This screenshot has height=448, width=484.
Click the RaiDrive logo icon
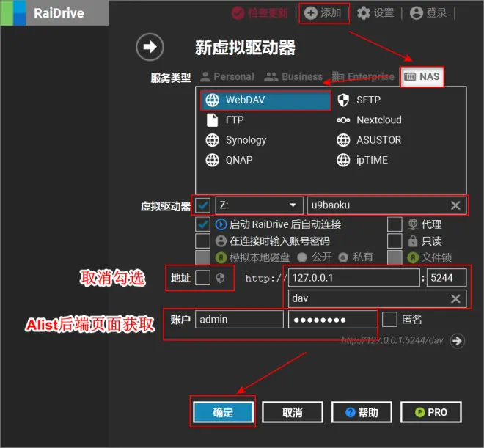pyautogui.click(x=13, y=13)
